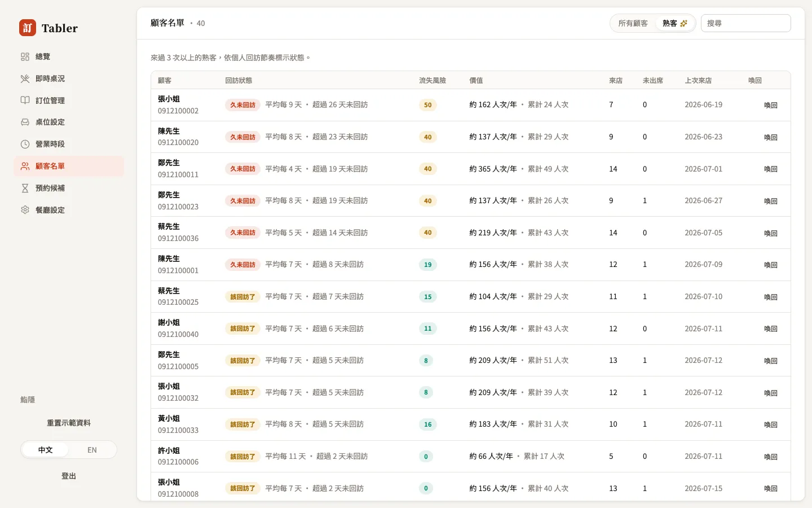Click customer name 黃小姐

coord(169,418)
